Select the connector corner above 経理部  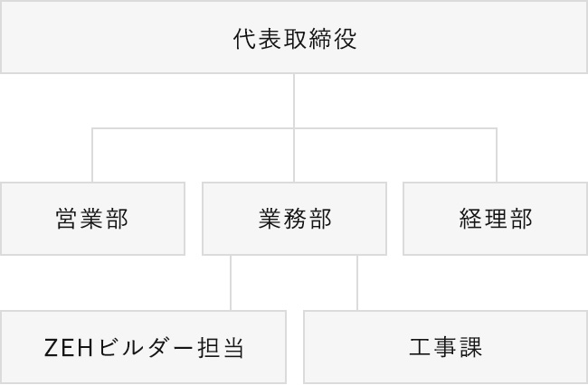[x=497, y=128]
